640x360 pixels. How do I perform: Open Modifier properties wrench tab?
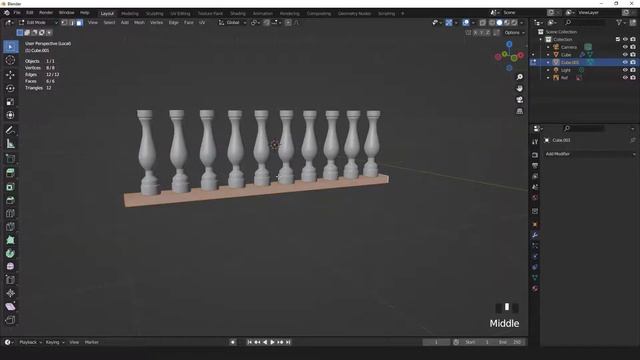pos(535,235)
